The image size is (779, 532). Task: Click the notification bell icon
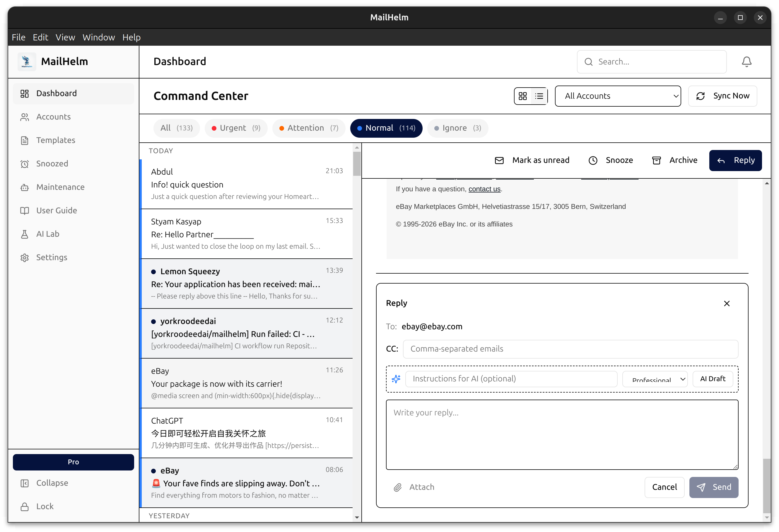746,62
